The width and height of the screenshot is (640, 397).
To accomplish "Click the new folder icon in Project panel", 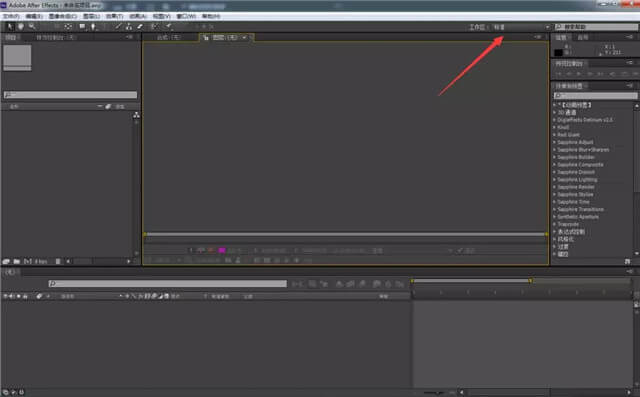I will coord(17,261).
